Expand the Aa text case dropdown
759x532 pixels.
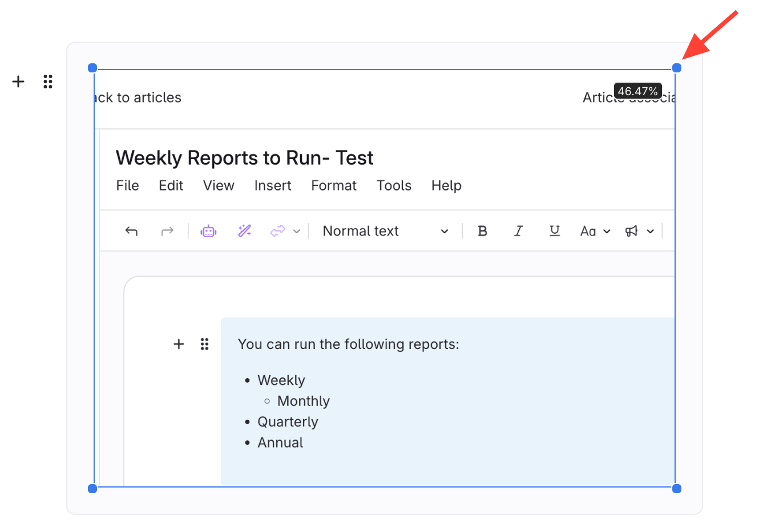[595, 231]
